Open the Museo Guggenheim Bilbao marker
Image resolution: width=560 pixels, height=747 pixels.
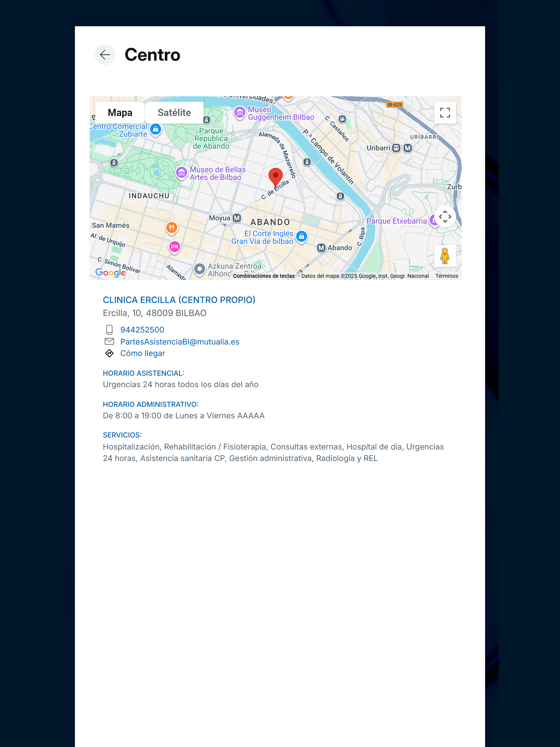pos(240,112)
